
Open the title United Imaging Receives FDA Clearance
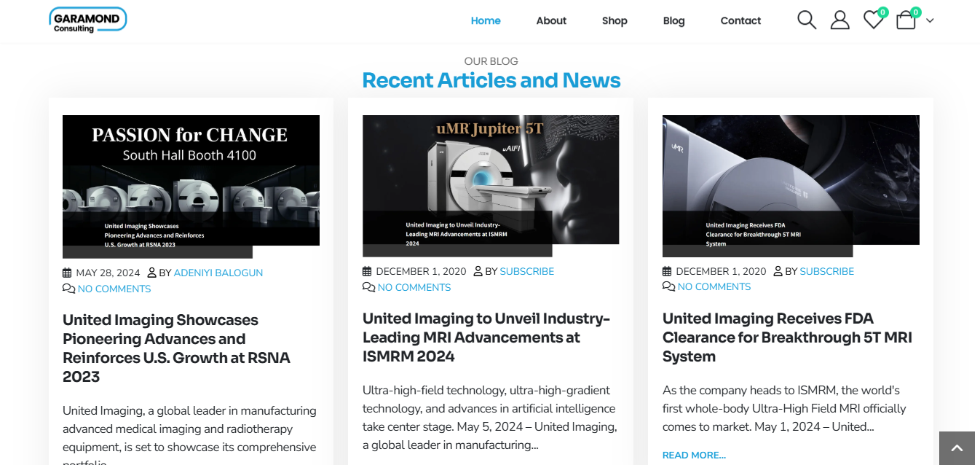click(x=787, y=337)
